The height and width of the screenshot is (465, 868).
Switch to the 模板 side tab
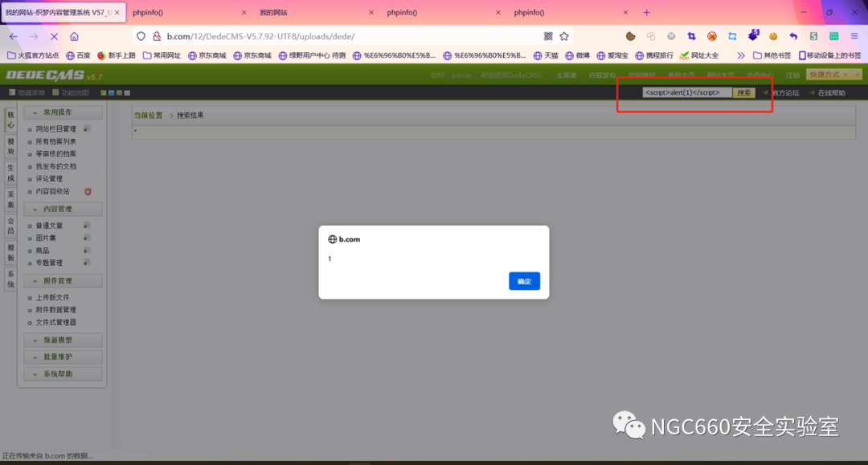coord(10,253)
